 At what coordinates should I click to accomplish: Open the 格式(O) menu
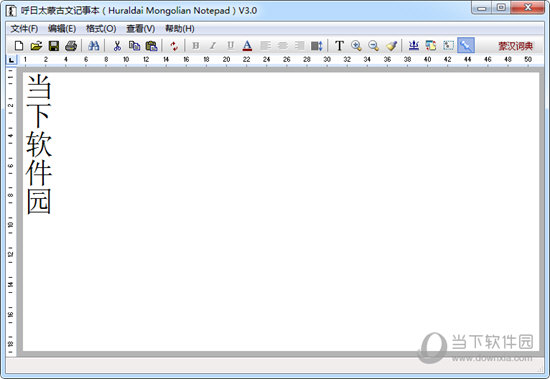101,28
